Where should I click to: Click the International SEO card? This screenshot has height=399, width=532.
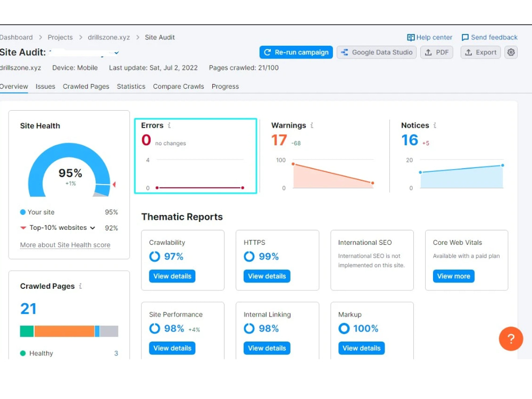click(372, 260)
